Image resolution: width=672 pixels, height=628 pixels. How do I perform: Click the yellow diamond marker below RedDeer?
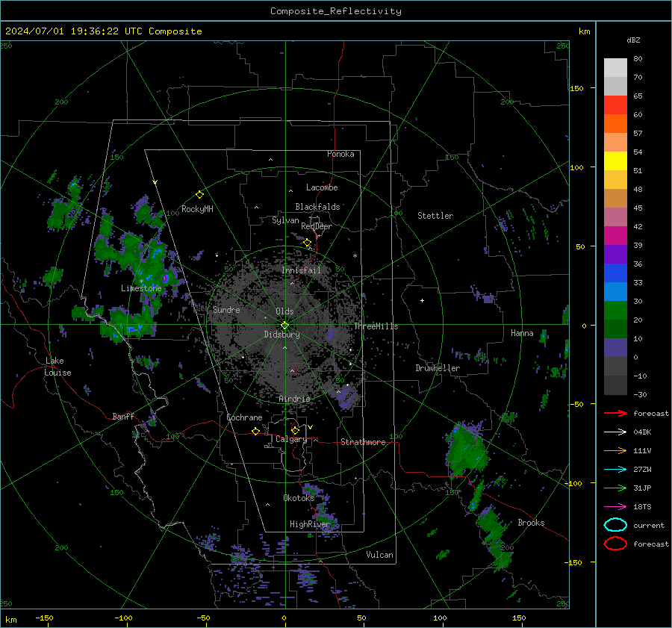[x=308, y=243]
